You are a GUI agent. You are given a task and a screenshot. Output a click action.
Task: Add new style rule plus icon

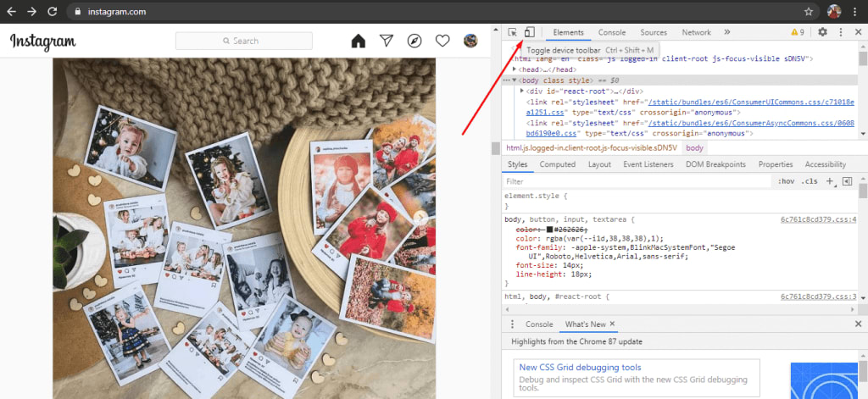point(831,181)
